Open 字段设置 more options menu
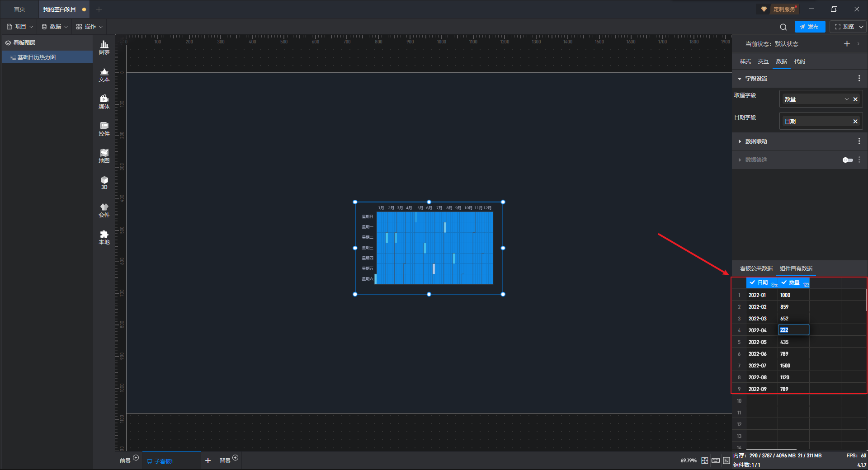Image resolution: width=868 pixels, height=470 pixels. point(859,79)
